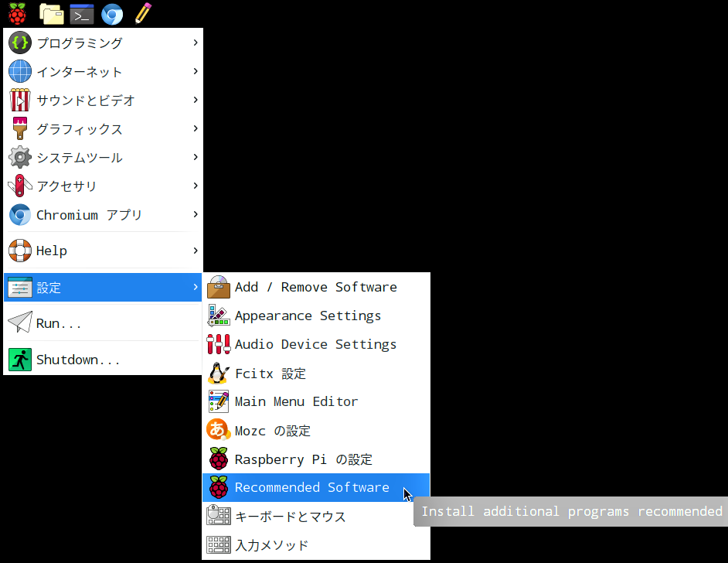Click the Help lifebuoy icon
The height and width of the screenshot is (563, 728).
point(20,251)
